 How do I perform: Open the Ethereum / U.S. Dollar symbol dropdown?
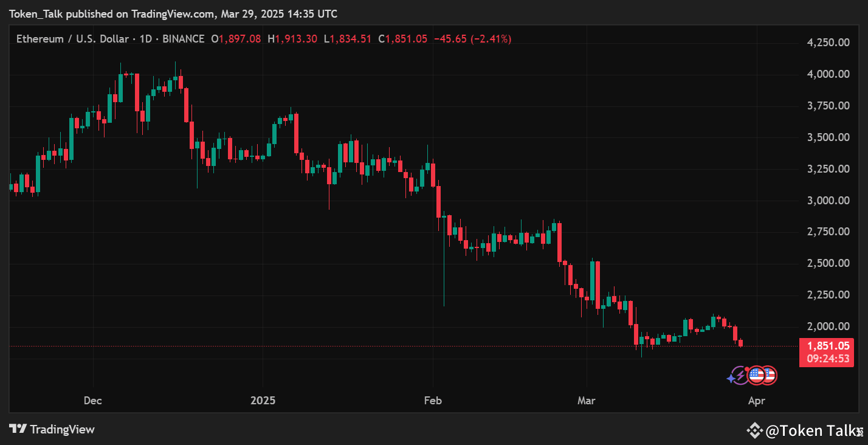tap(72, 38)
